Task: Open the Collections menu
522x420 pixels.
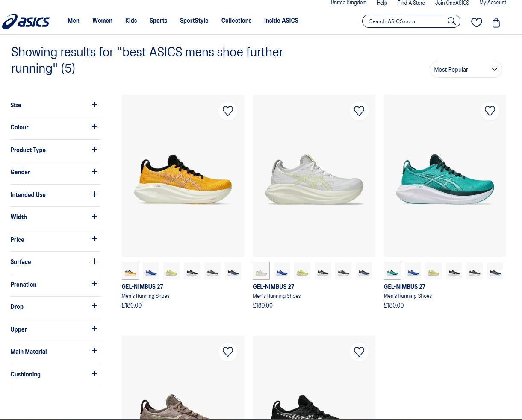Action: pos(236,21)
